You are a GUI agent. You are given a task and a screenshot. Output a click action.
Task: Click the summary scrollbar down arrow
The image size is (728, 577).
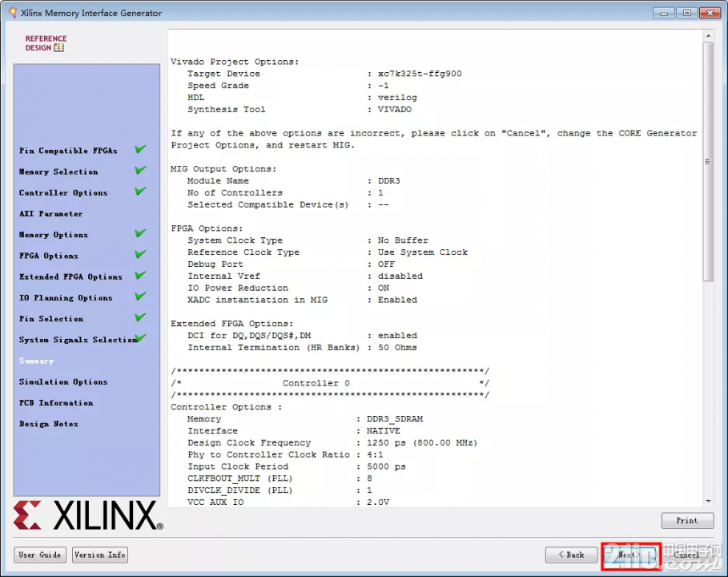[x=708, y=502]
